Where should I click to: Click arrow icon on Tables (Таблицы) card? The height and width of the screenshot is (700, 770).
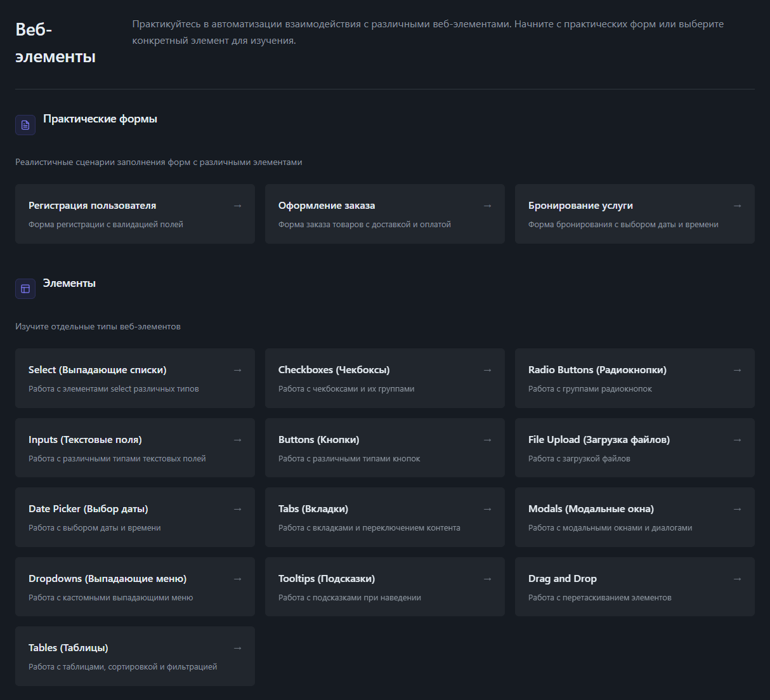tap(237, 648)
